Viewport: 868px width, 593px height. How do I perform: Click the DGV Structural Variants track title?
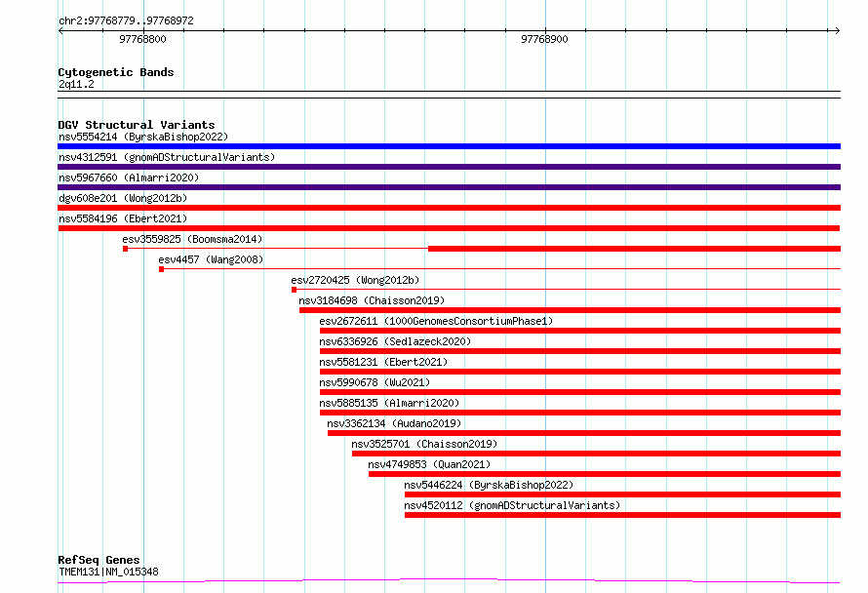pos(137,125)
